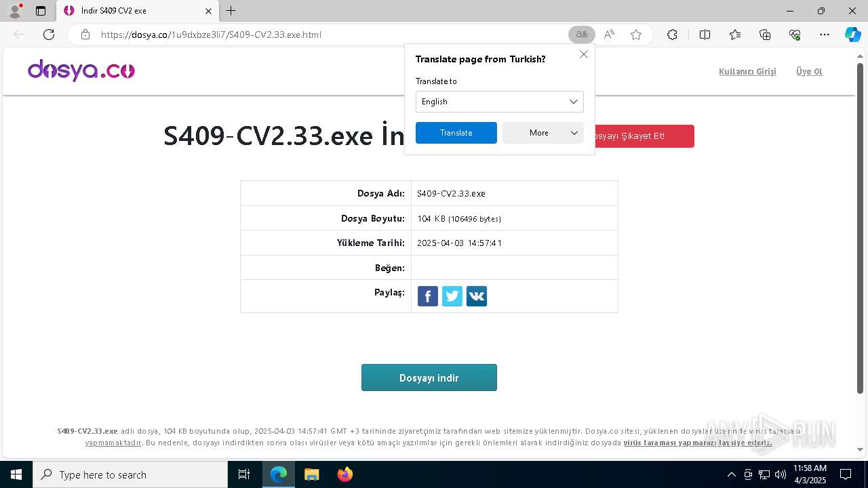Open the tab actions menu icon

click(x=41, y=11)
